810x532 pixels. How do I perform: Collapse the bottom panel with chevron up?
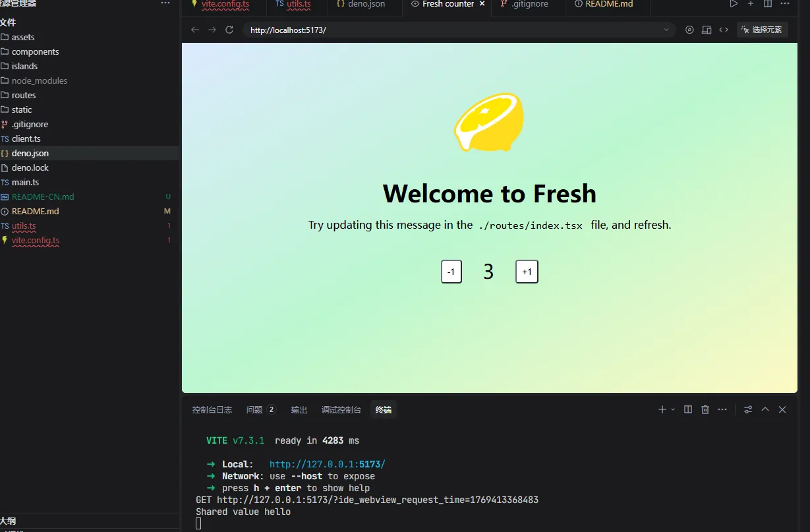(765, 409)
